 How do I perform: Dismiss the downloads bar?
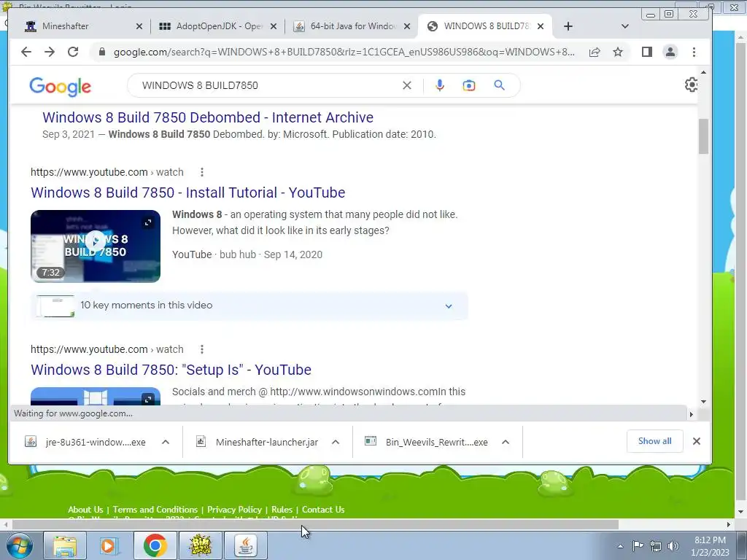[697, 441]
